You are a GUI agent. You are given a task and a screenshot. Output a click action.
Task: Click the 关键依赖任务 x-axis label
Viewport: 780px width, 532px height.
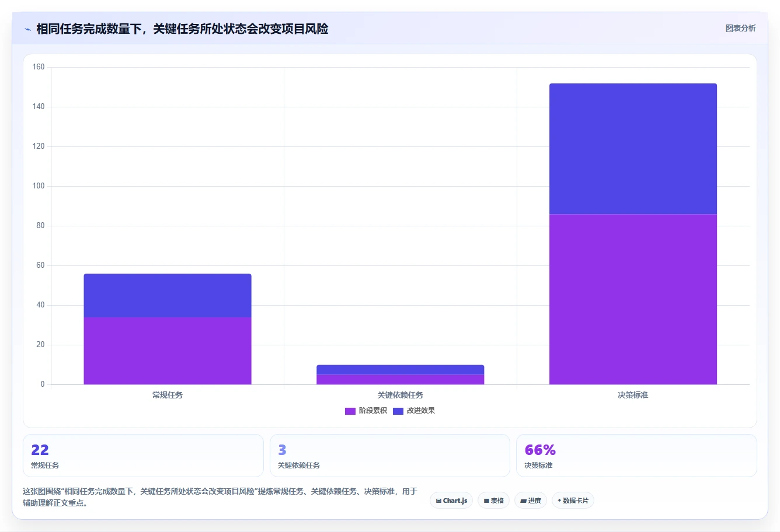[401, 395]
